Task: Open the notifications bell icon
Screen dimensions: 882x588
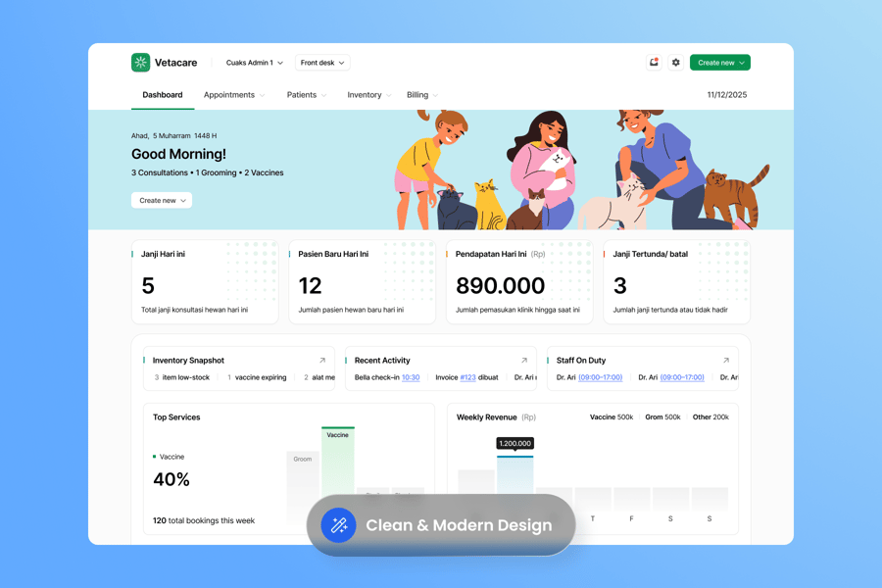Action: (654, 63)
